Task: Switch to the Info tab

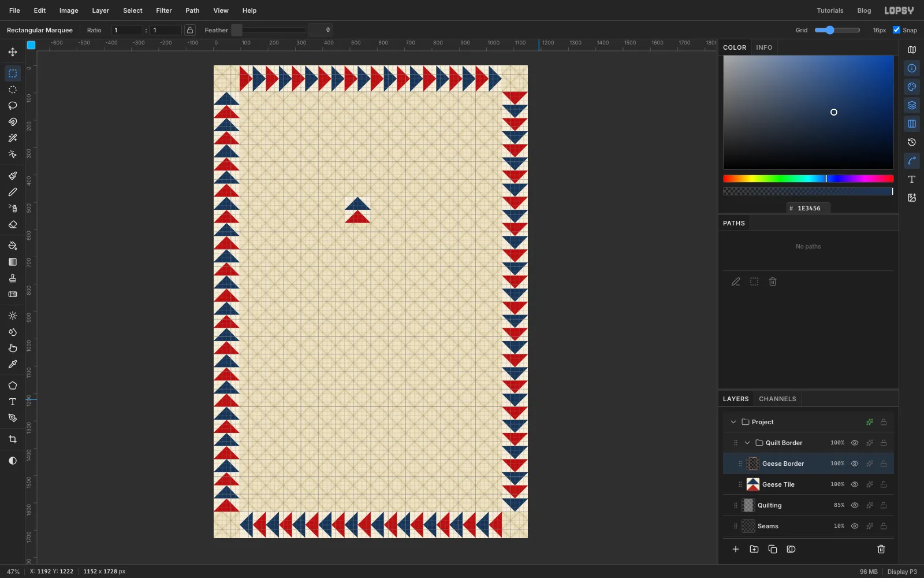Action: click(764, 47)
